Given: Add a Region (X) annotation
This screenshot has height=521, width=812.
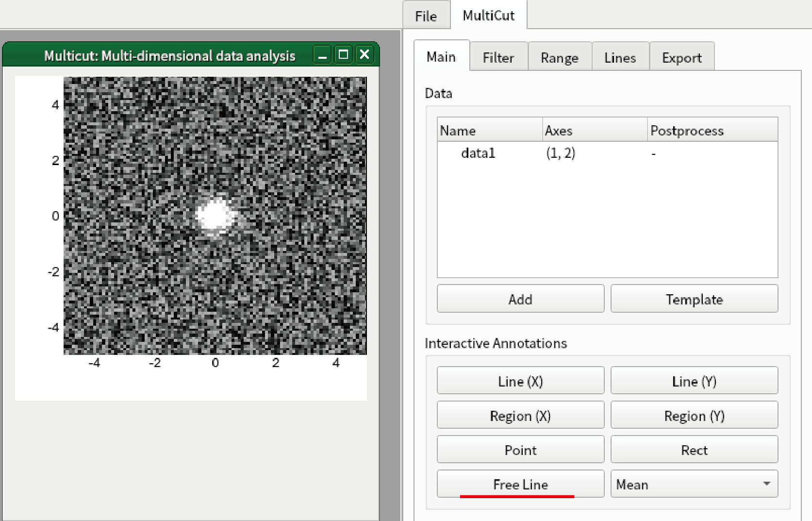Looking at the screenshot, I should pos(520,415).
